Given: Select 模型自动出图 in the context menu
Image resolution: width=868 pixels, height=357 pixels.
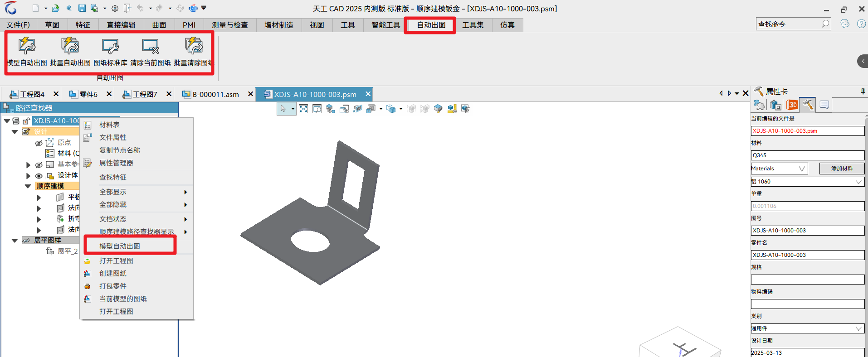Looking at the screenshot, I should (x=120, y=246).
